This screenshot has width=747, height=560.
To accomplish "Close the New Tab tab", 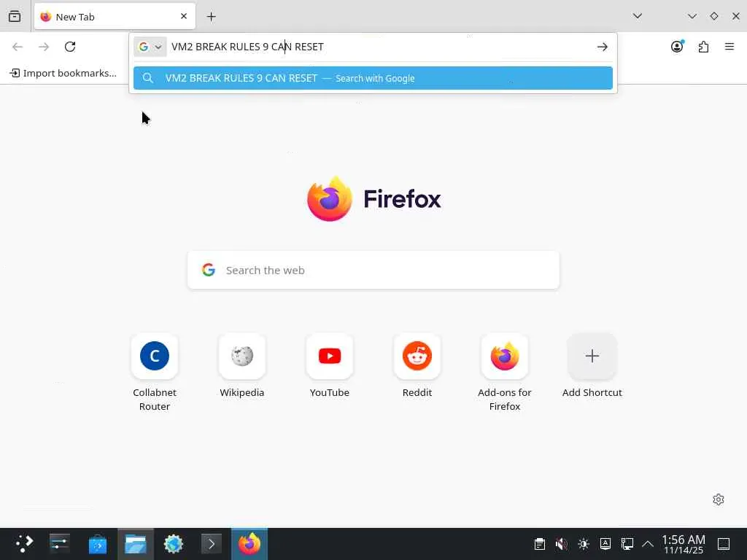I will click(184, 17).
